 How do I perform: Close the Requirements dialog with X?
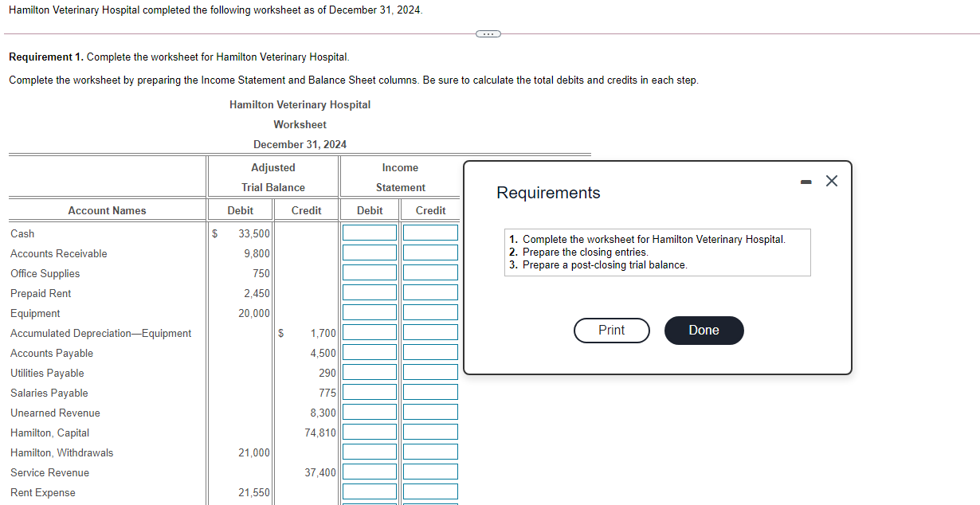pyautogui.click(x=832, y=181)
